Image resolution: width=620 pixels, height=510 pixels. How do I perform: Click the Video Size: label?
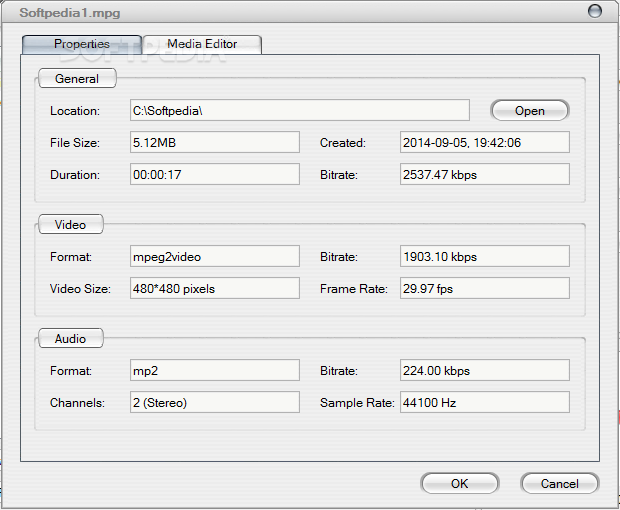[x=80, y=289]
